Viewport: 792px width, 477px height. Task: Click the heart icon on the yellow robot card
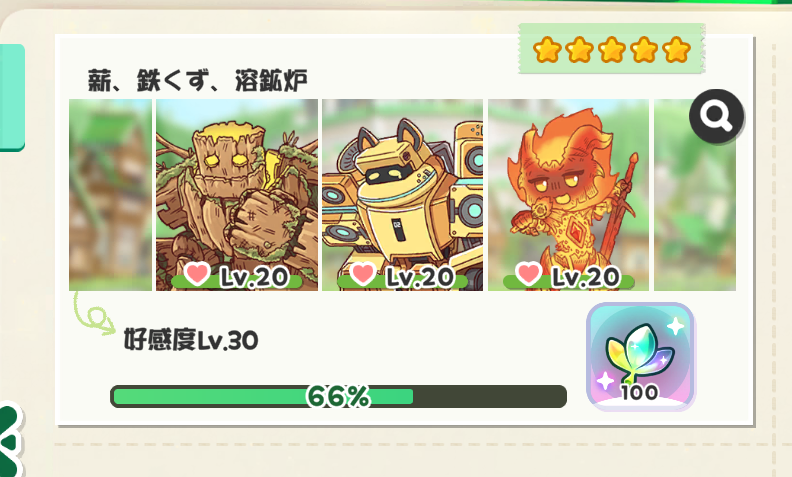pos(362,273)
